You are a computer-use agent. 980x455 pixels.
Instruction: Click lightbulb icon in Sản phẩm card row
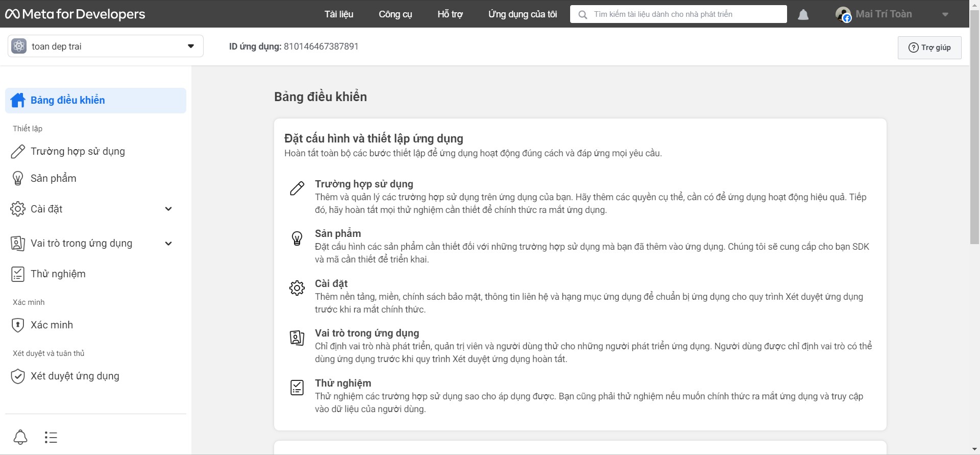tap(297, 238)
